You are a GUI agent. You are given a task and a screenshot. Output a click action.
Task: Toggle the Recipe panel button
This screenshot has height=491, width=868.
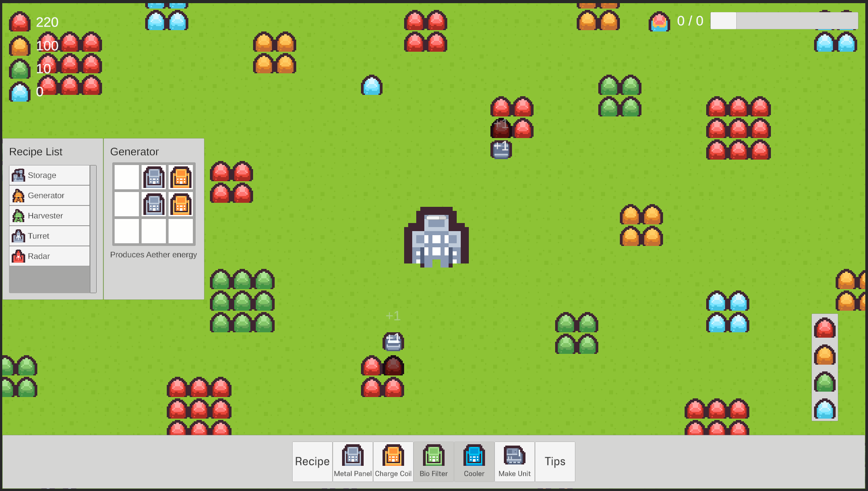[x=312, y=461]
